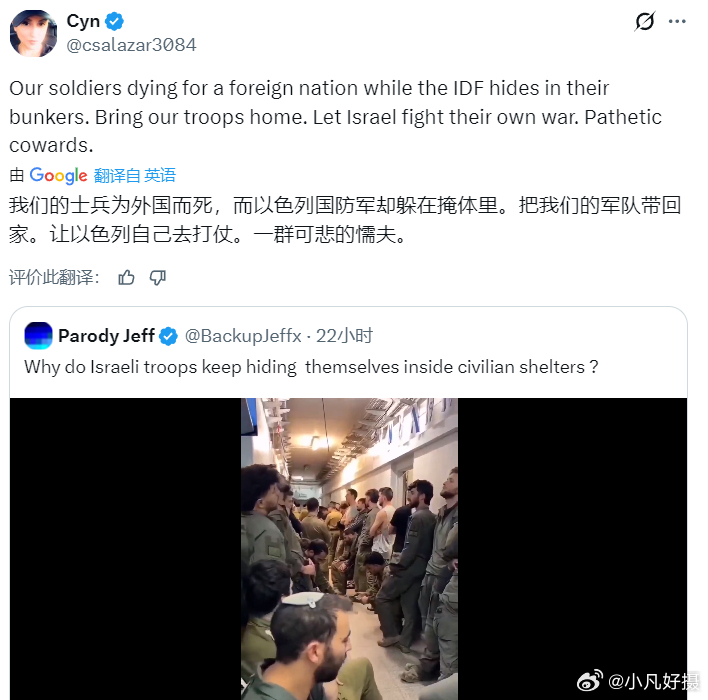Click the Cyn display name

pos(83,21)
